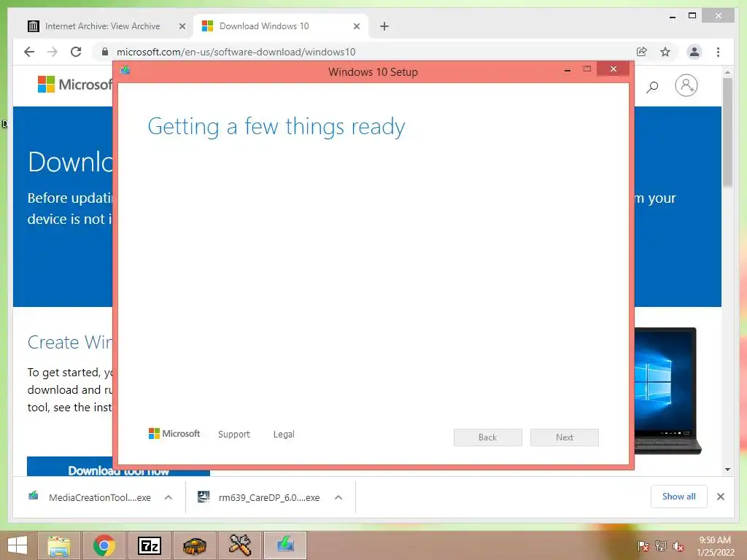Viewport: 747px width, 560px height.
Task: Open Legal link in Setup window
Action: [284, 435]
